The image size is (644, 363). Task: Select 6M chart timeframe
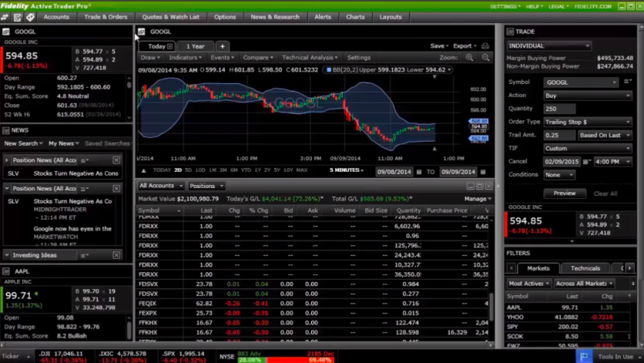(234, 170)
